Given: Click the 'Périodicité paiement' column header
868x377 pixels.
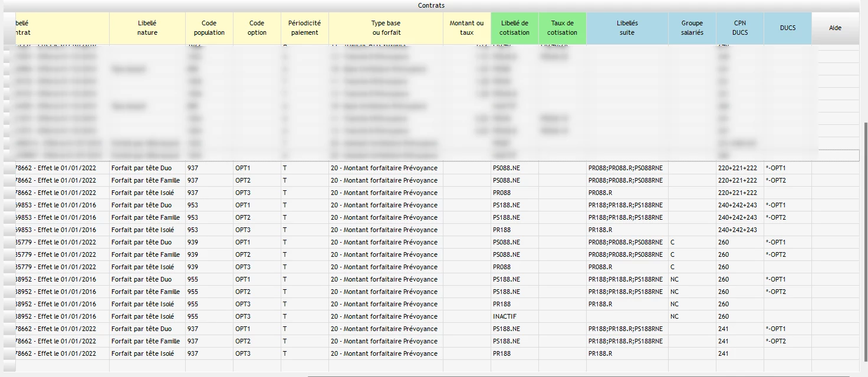Looking at the screenshot, I should [305, 28].
